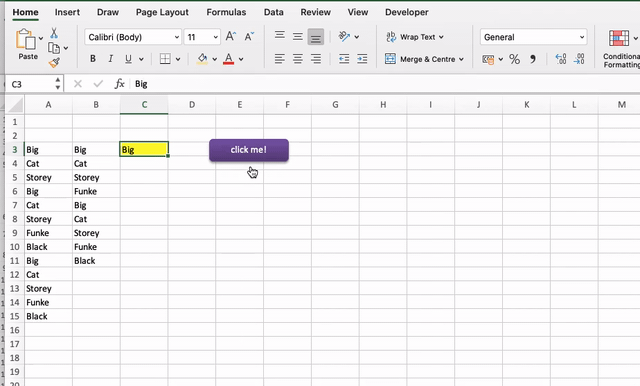640x386 pixels.
Task: Apply red font colour
Action: point(229,59)
